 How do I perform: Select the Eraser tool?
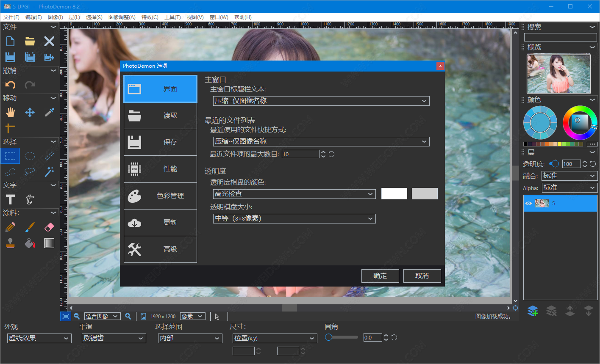[x=49, y=227]
